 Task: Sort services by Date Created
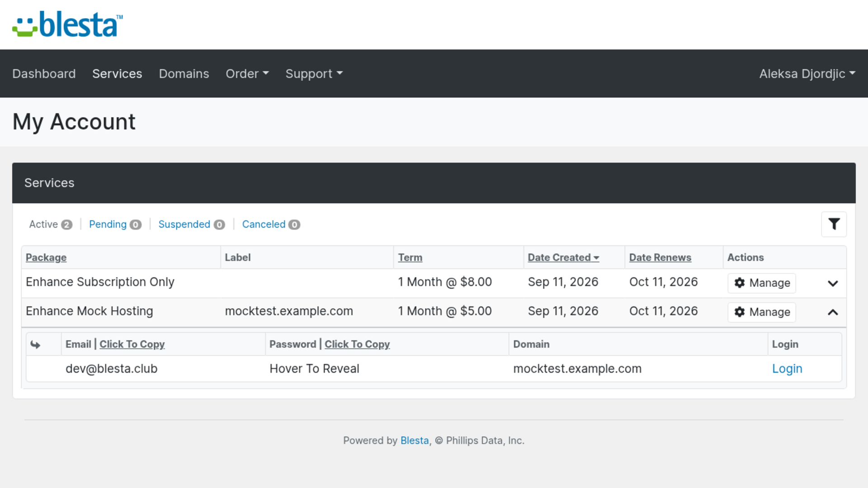click(x=563, y=258)
